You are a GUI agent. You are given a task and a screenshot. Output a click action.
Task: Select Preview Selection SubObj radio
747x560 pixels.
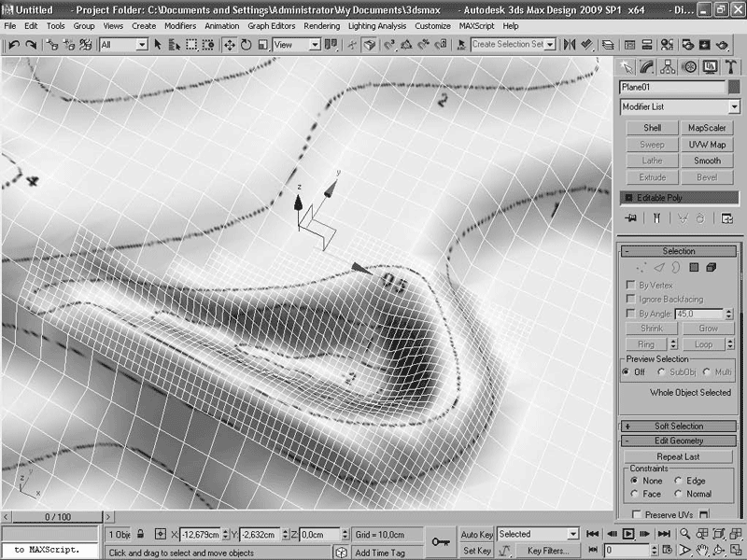tap(661, 371)
